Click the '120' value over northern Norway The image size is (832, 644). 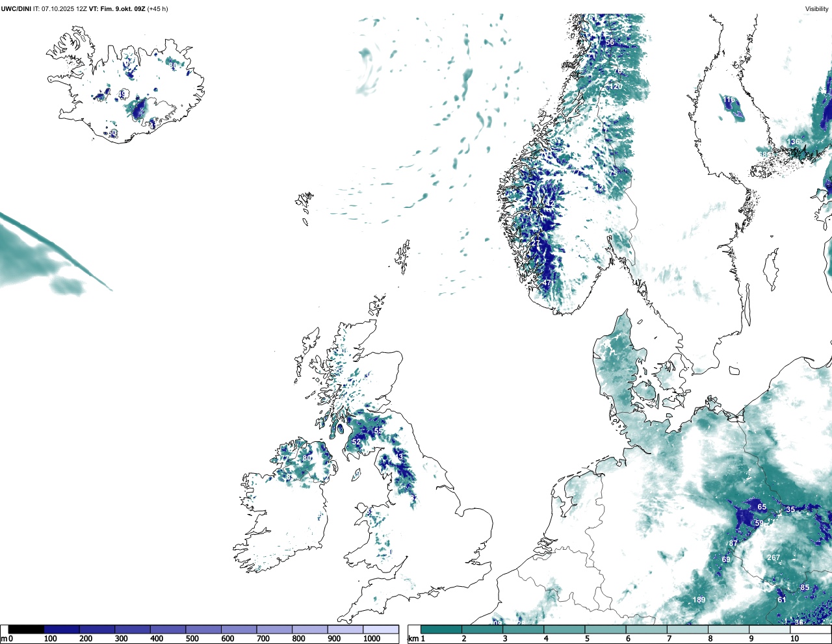[x=616, y=86]
